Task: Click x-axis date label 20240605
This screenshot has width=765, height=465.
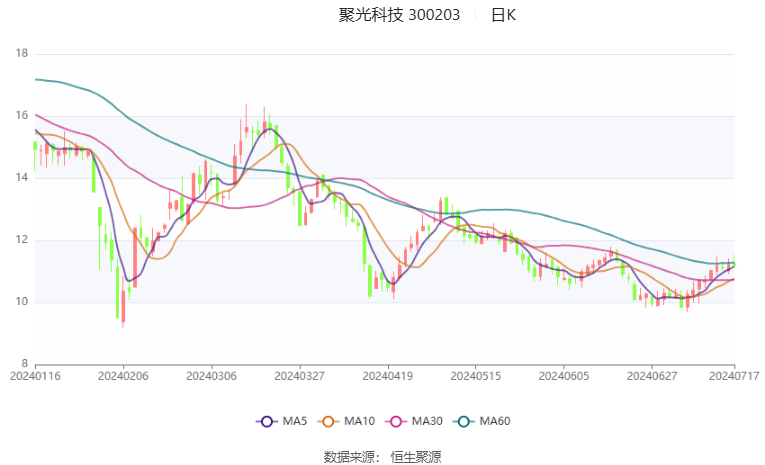Action: (x=564, y=376)
